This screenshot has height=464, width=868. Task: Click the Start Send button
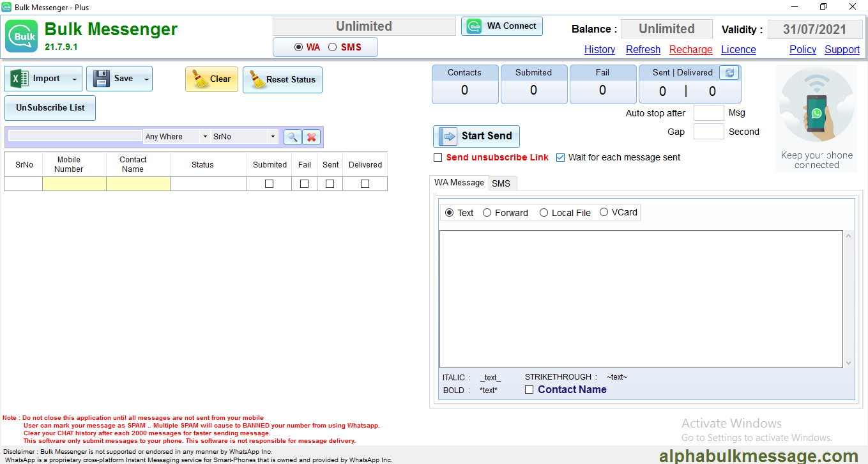[476, 136]
